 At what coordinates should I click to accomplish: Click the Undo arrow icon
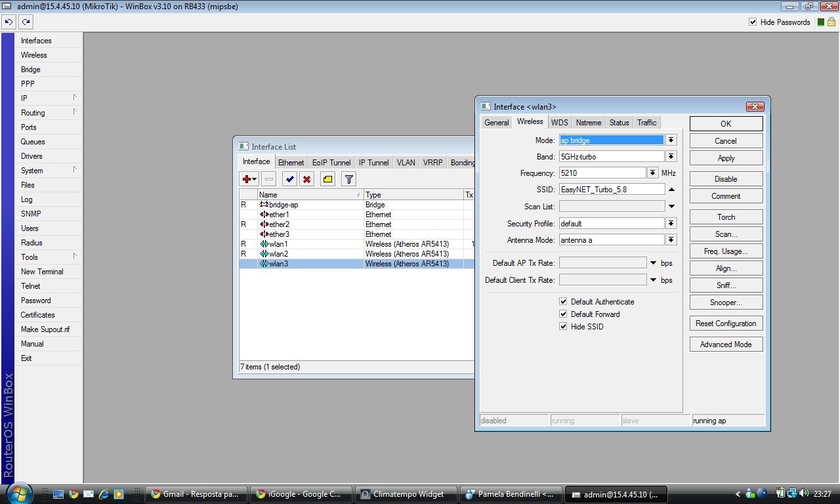pyautogui.click(x=9, y=22)
